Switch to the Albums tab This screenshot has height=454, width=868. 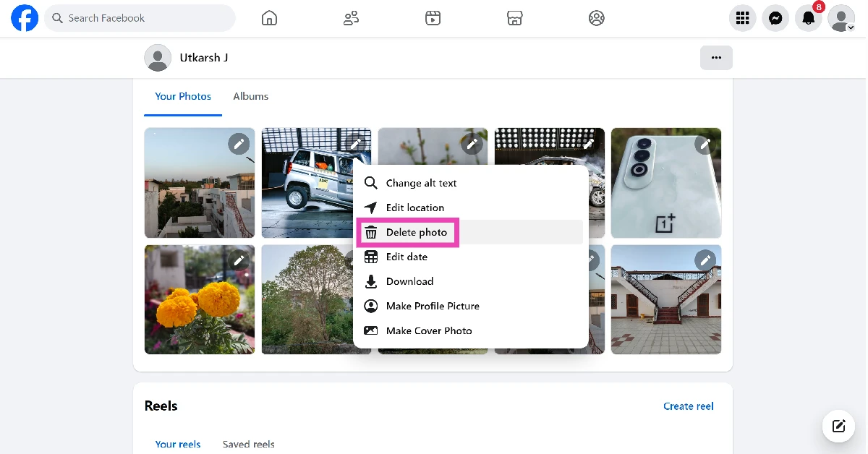250,96
